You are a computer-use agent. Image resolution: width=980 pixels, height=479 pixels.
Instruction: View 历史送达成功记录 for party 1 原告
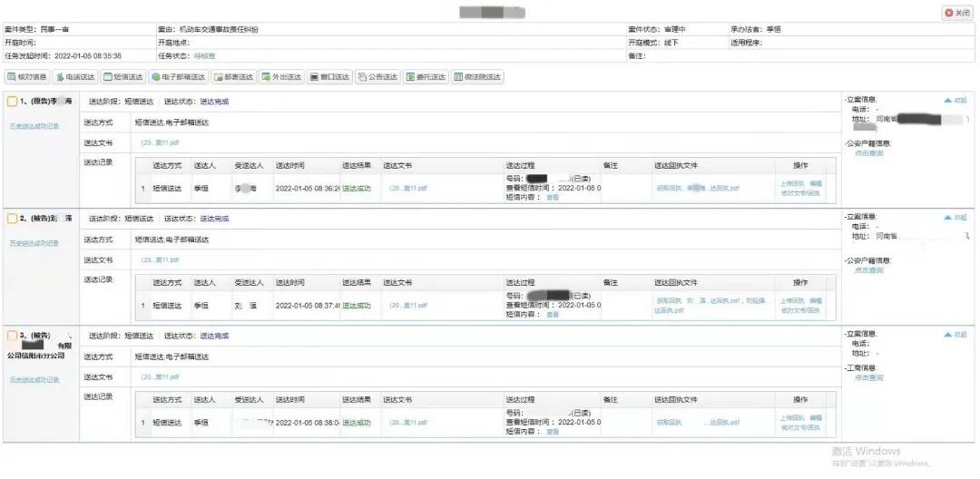coord(34,126)
